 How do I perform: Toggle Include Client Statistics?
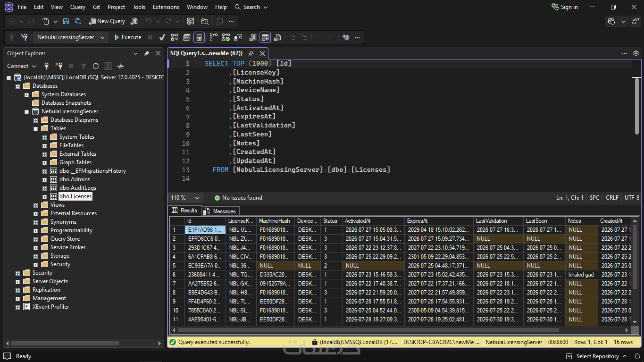point(238,37)
